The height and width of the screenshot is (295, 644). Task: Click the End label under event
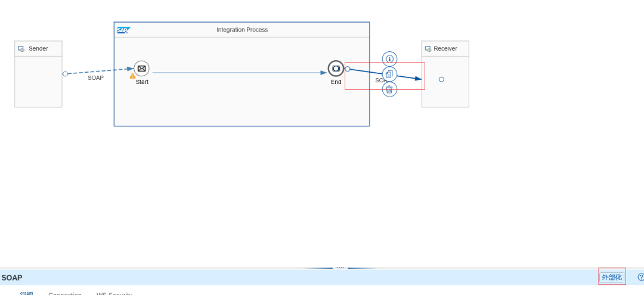(x=336, y=82)
